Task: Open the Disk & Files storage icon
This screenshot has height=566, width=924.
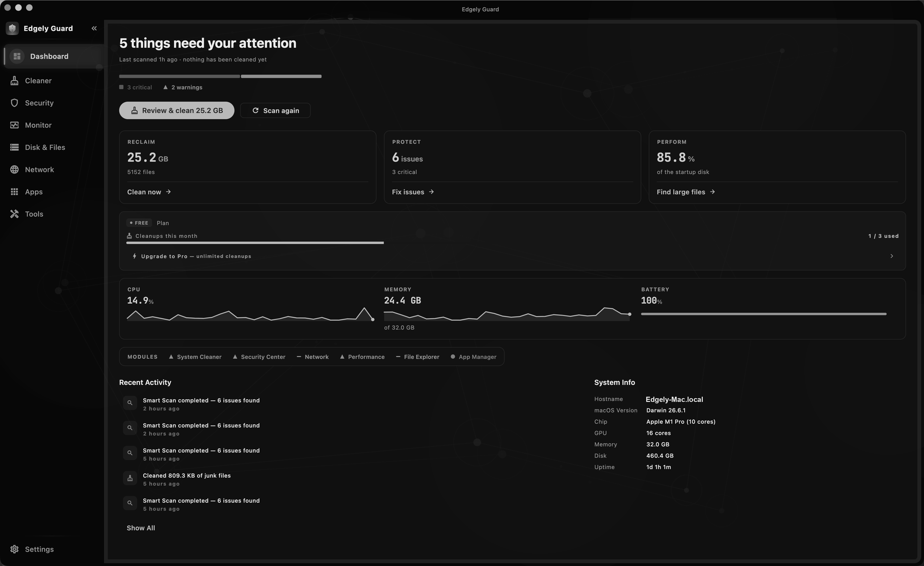Action: tap(14, 147)
